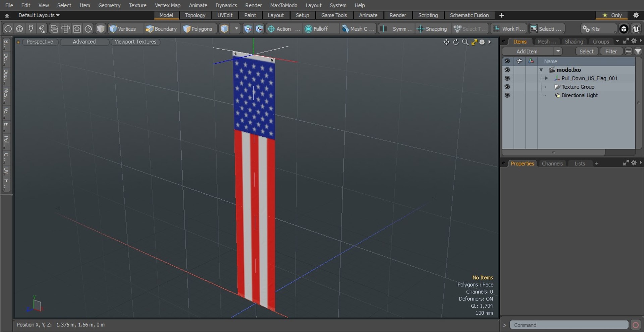The image size is (644, 332).
Task: Click the Select button in Items panel
Action: (586, 51)
